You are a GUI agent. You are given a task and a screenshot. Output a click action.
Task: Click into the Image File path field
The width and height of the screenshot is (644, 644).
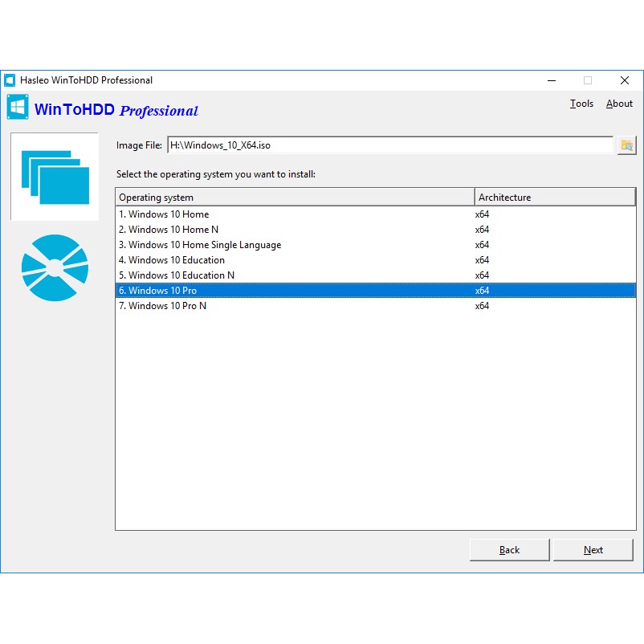click(x=389, y=145)
